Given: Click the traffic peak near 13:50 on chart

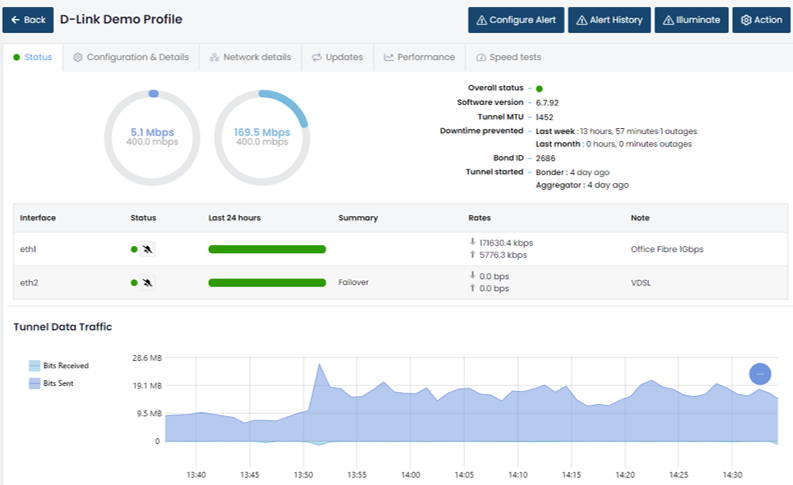Looking at the screenshot, I should click(319, 365).
